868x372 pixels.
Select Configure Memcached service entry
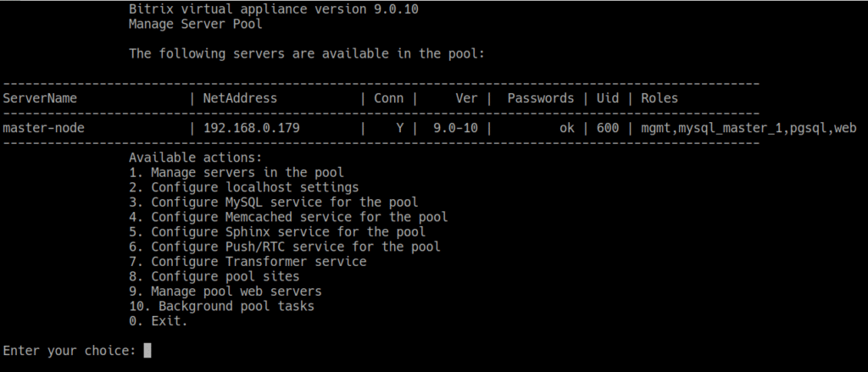click(288, 217)
